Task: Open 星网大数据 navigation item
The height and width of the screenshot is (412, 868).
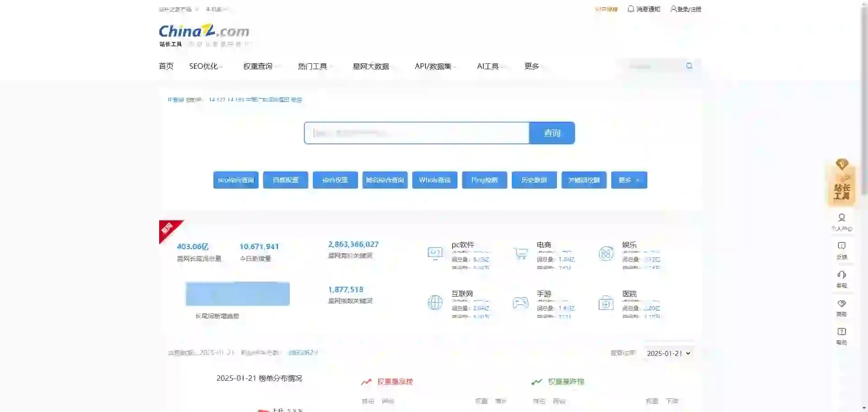Action: [371, 66]
